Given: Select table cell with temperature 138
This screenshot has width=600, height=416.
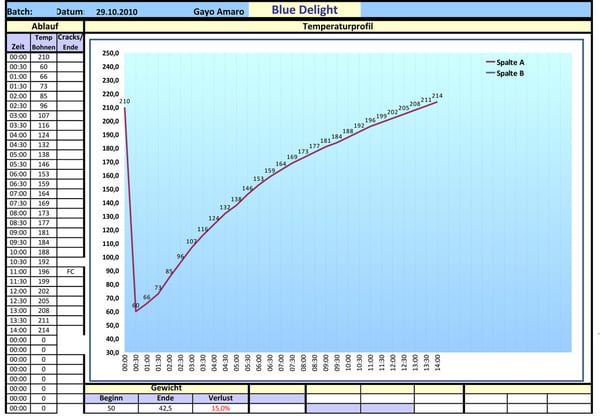Looking at the screenshot, I should point(44,155).
